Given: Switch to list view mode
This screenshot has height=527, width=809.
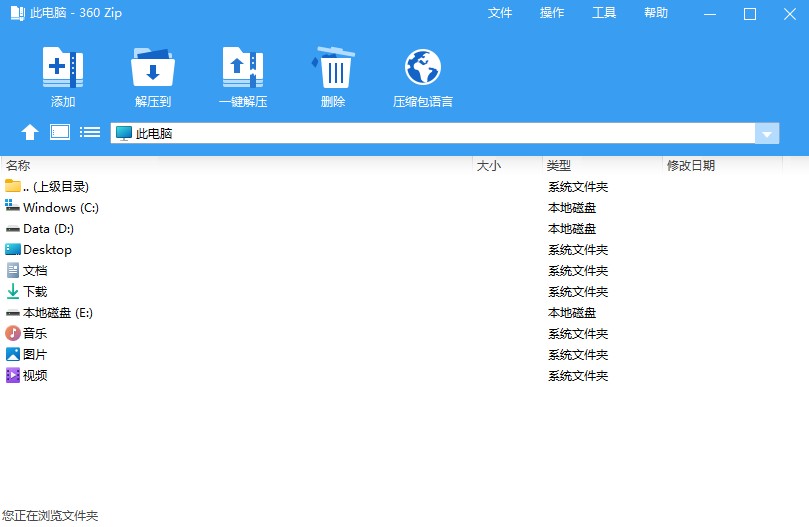Looking at the screenshot, I should [90, 132].
